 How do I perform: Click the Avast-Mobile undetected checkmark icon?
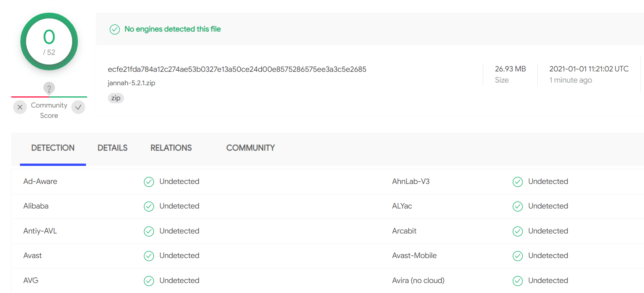click(518, 256)
